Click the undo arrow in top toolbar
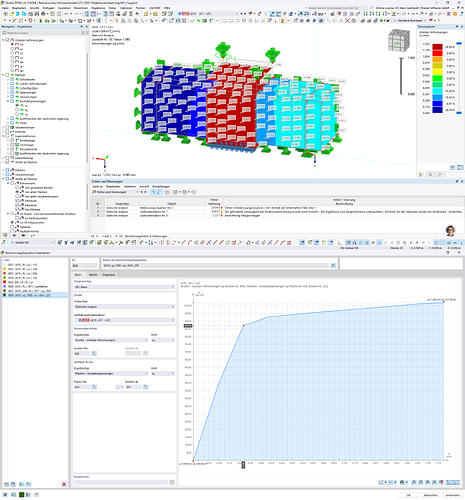The height and width of the screenshot is (500, 465). pos(66,14)
